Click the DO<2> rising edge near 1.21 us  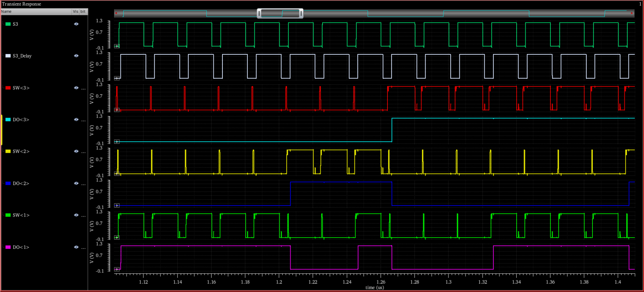pos(290,194)
